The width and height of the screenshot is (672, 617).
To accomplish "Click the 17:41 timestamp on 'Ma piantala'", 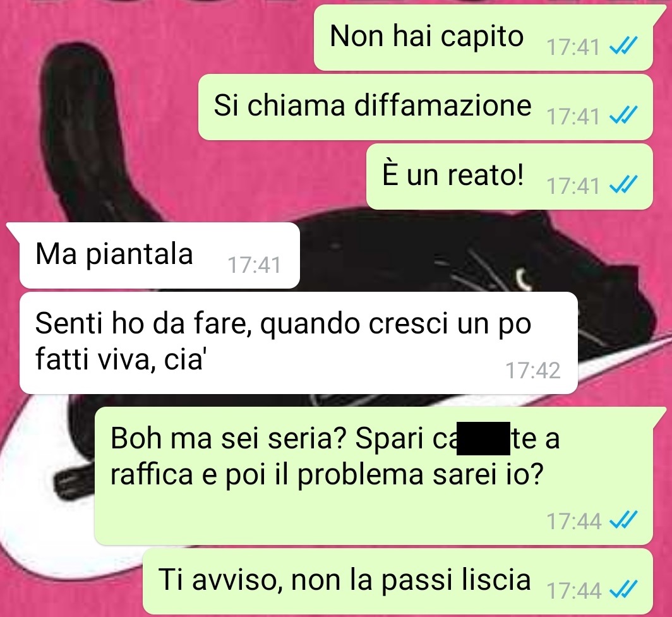I will point(254,265).
